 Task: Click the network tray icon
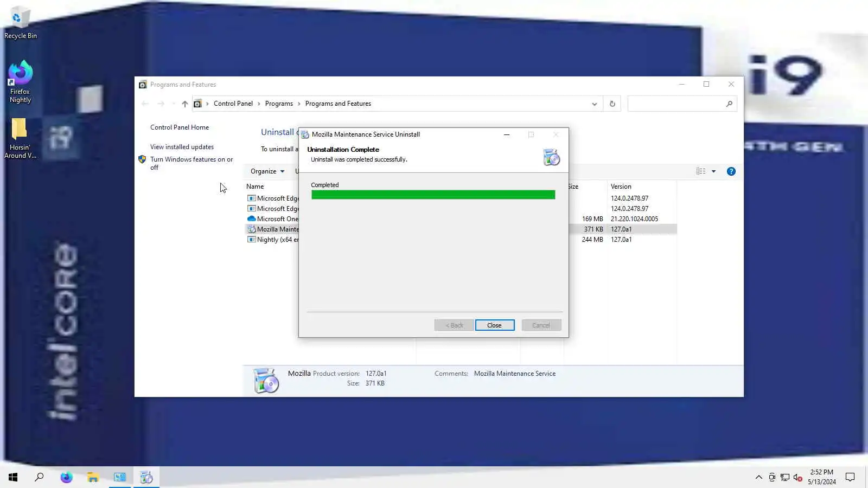[785, 477]
